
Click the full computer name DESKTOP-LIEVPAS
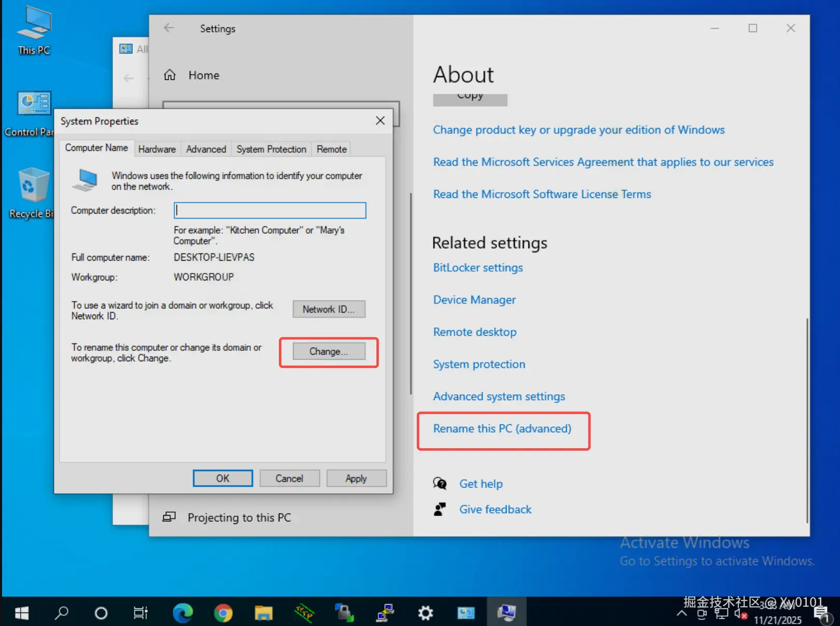[x=214, y=257]
